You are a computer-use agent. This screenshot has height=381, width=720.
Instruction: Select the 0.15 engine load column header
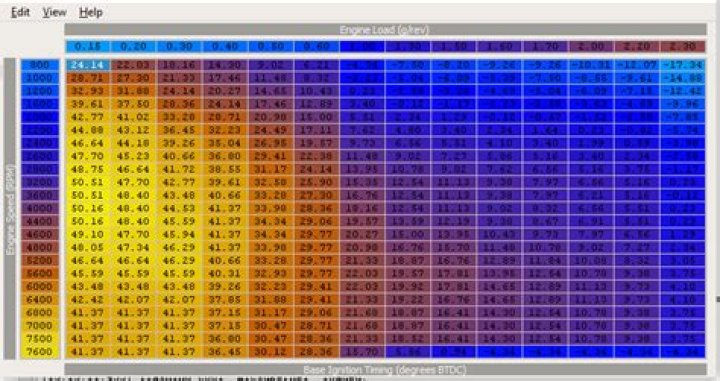(87, 46)
